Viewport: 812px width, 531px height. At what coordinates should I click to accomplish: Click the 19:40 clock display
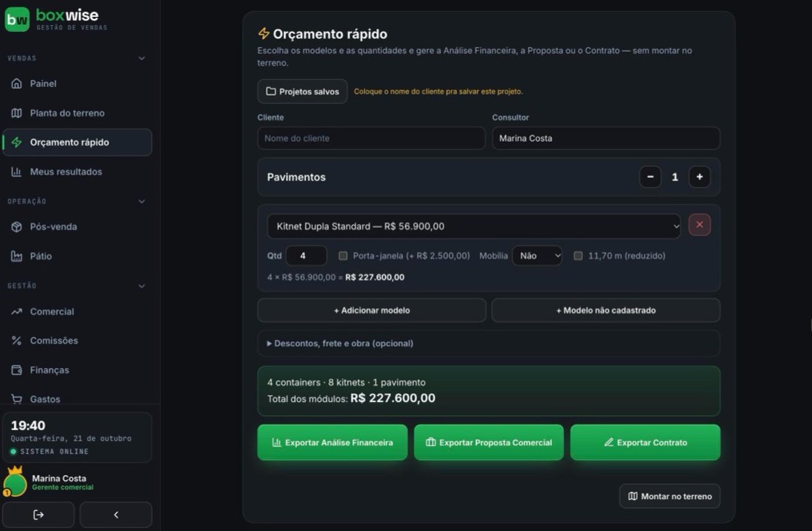click(28, 426)
